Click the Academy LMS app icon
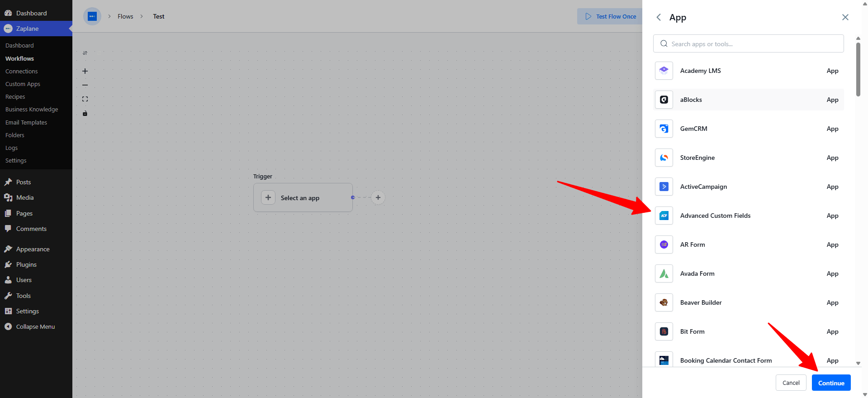This screenshot has height=398, width=868. [664, 71]
